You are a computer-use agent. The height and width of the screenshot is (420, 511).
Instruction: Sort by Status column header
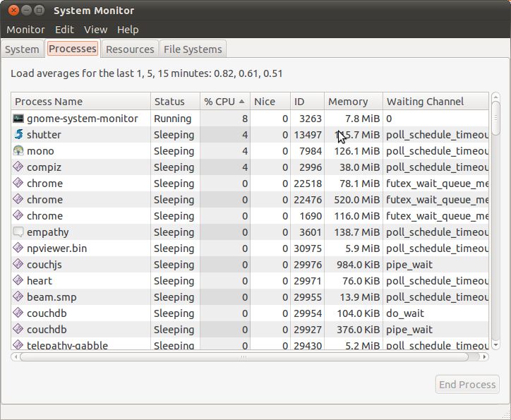click(175, 102)
